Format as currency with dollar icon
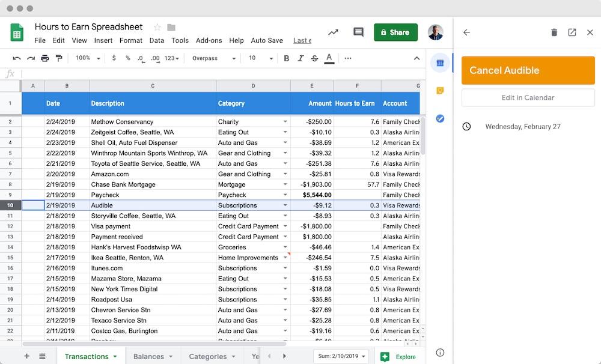Screen dimensions: 601x364 [x=114, y=58]
